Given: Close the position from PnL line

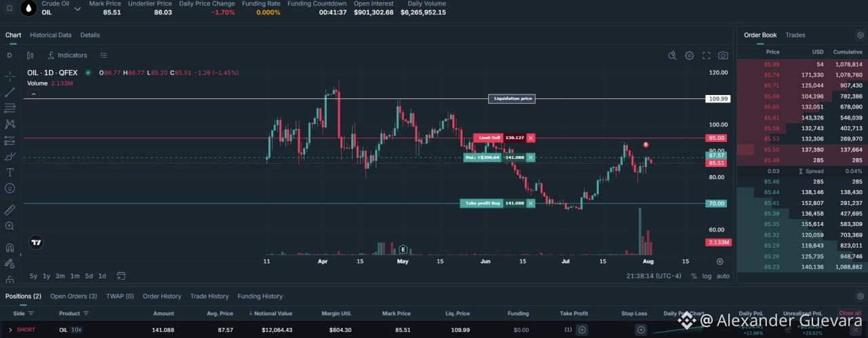Looking at the screenshot, I should [x=531, y=157].
